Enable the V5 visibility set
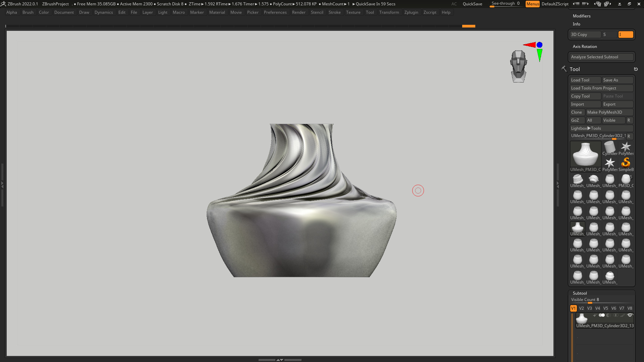 point(605,308)
